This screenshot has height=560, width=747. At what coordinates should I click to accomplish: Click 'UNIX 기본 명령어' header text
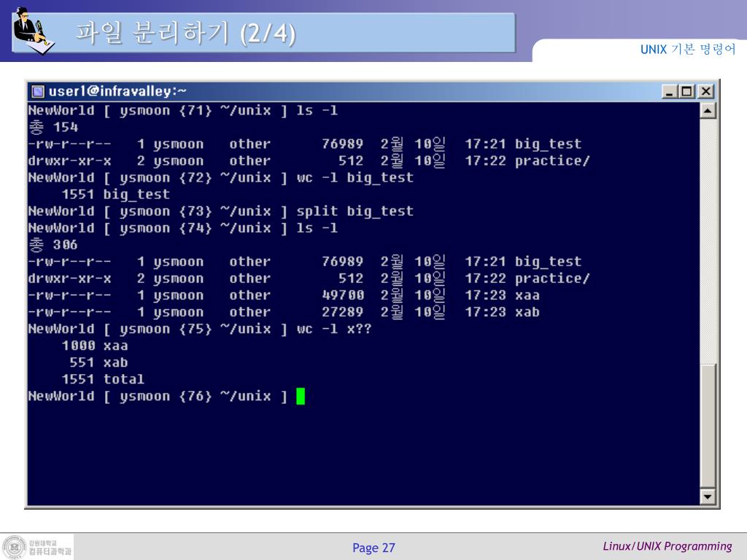[688, 49]
